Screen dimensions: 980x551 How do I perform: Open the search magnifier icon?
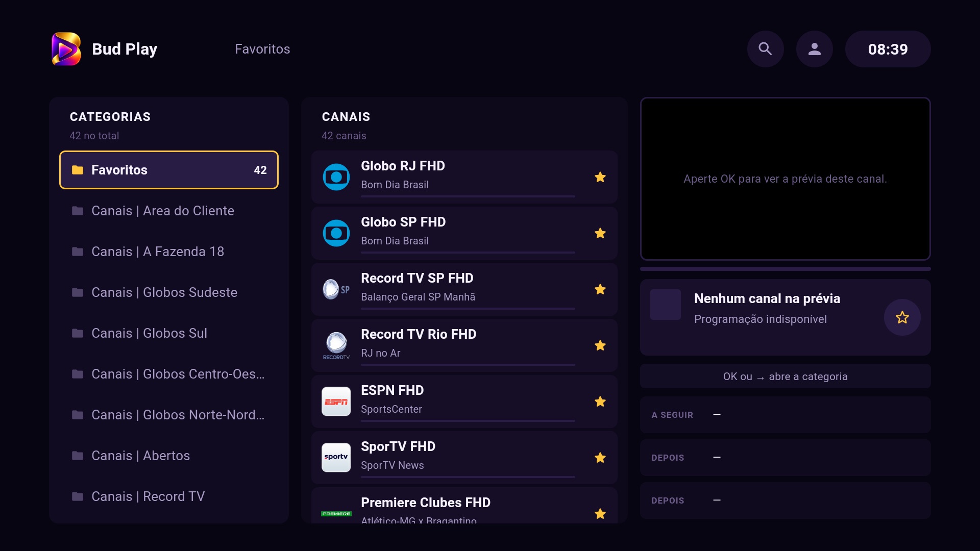765,49
